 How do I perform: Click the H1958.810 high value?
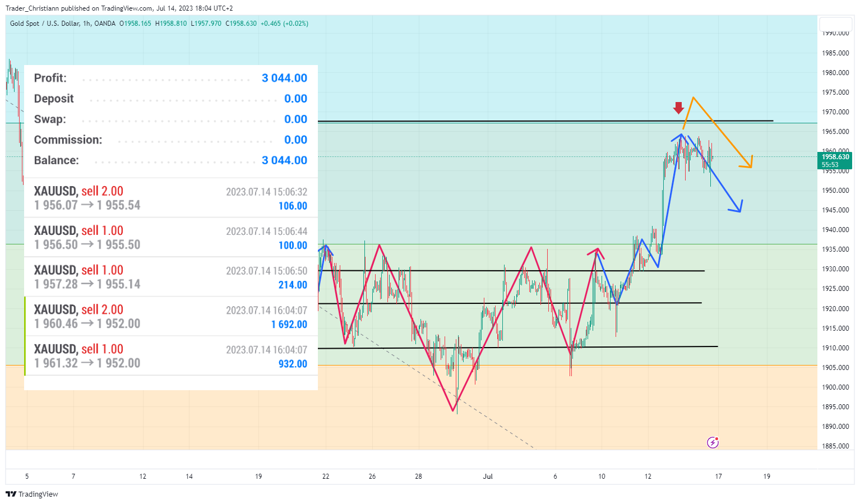click(171, 24)
